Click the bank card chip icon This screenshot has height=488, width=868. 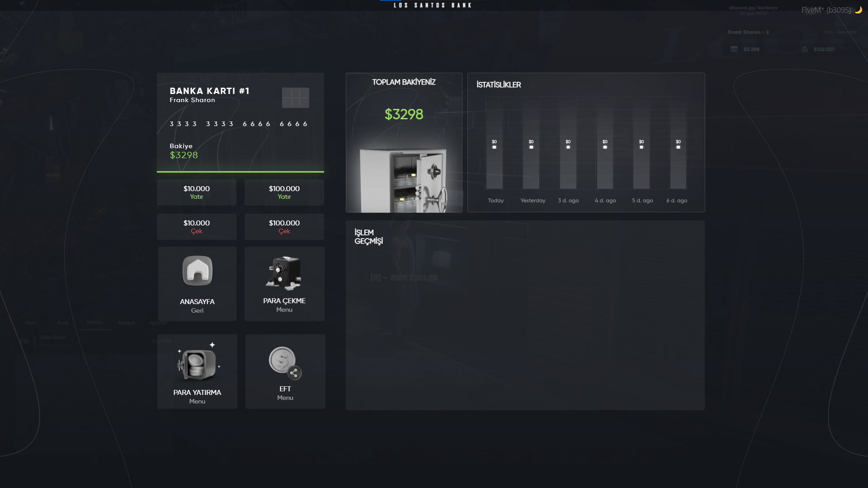296,98
